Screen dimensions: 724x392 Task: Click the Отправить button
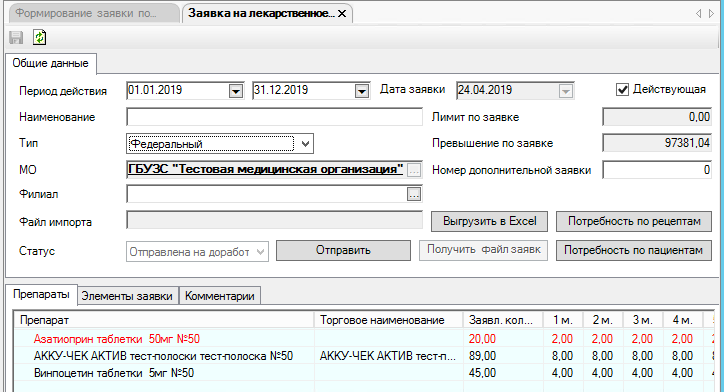(343, 250)
